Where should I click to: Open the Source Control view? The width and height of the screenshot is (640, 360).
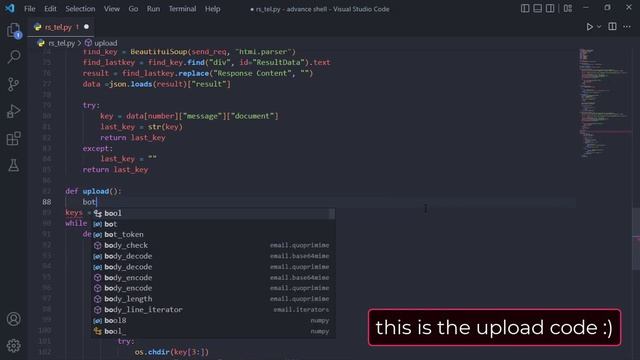[14, 84]
